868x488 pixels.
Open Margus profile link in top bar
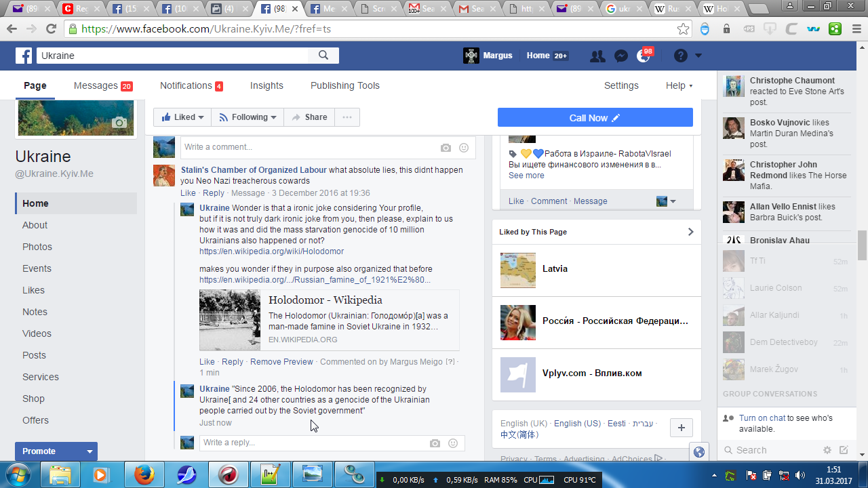coord(488,56)
